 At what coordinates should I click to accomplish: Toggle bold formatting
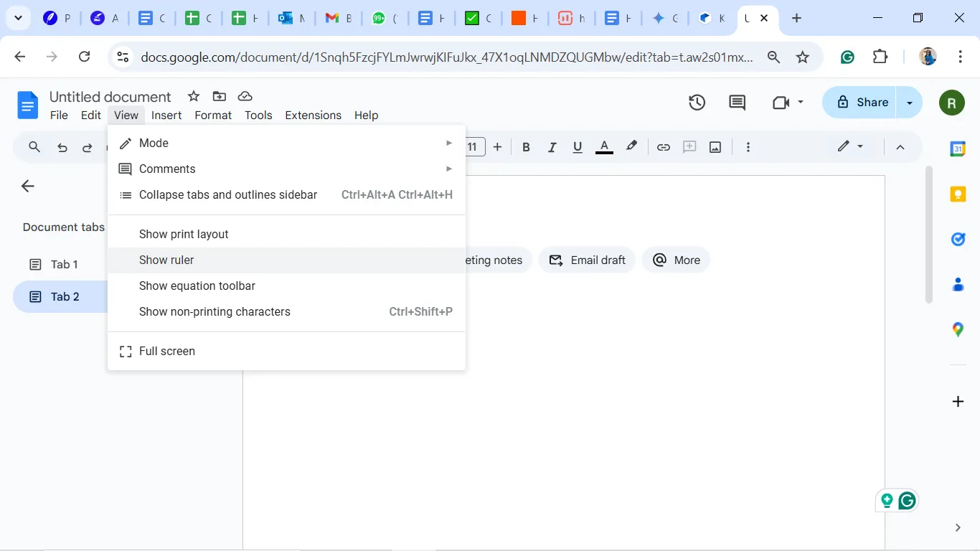526,147
